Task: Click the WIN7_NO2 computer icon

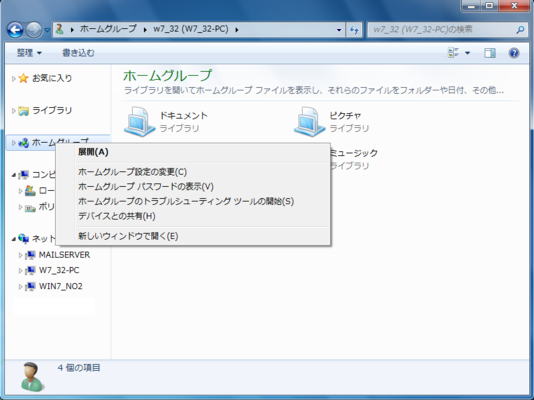Action: pyautogui.click(x=30, y=286)
